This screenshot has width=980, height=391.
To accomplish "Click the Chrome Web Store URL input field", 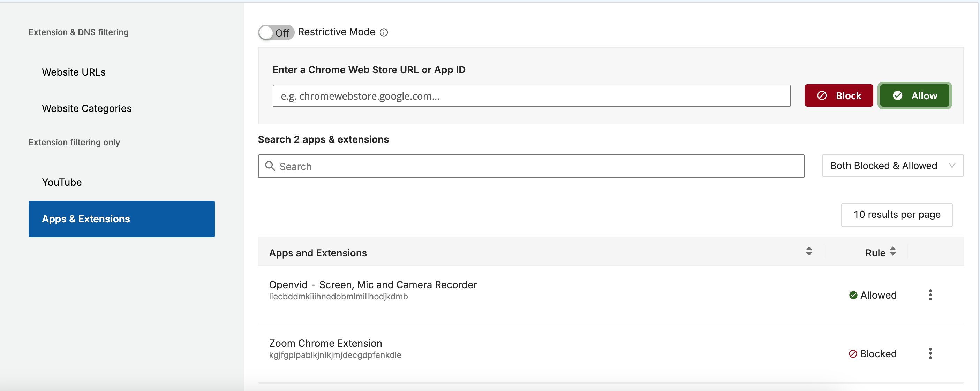I will tap(531, 96).
